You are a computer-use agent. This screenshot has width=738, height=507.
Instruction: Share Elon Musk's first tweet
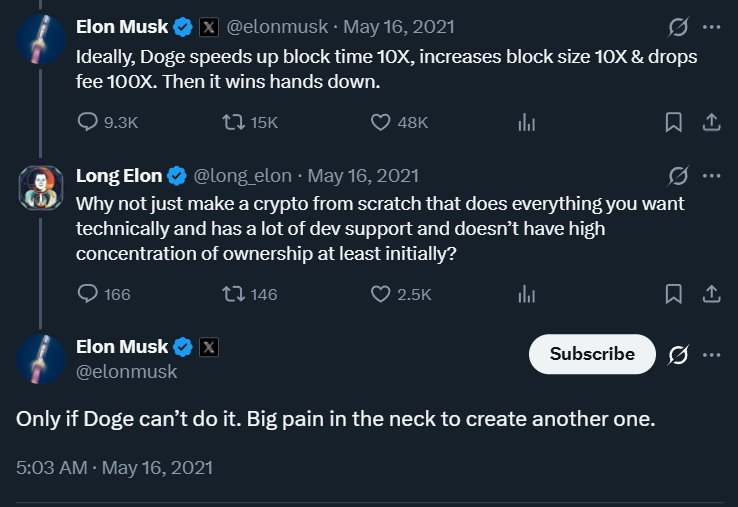[x=711, y=122]
